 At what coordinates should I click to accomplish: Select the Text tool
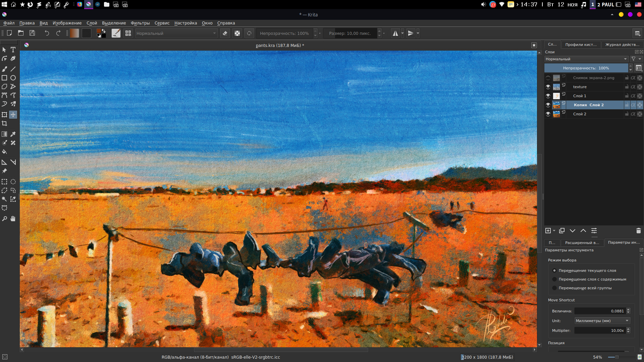[13, 50]
